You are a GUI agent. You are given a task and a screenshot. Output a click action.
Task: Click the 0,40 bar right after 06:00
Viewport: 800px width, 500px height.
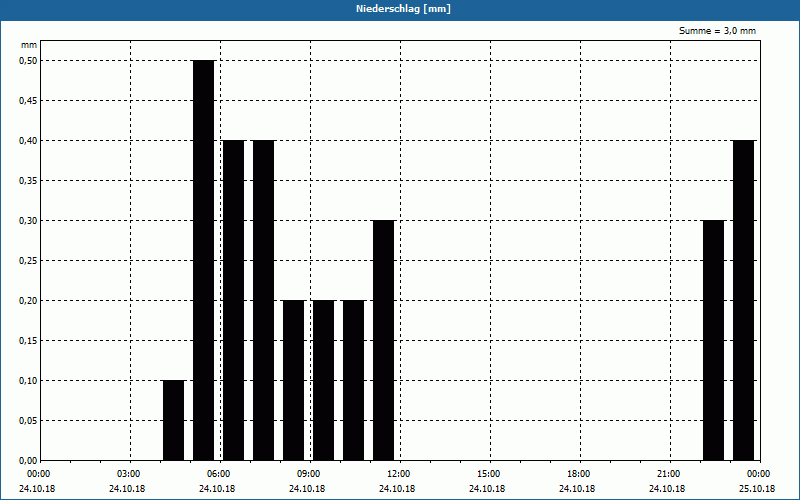click(234, 300)
